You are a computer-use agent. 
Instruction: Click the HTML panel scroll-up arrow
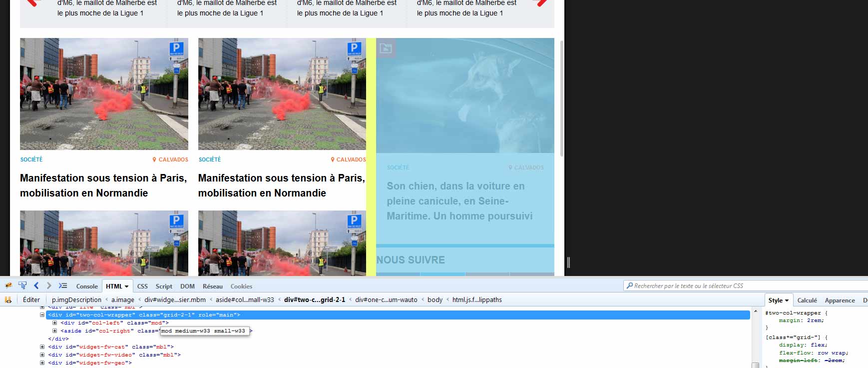[756, 310]
